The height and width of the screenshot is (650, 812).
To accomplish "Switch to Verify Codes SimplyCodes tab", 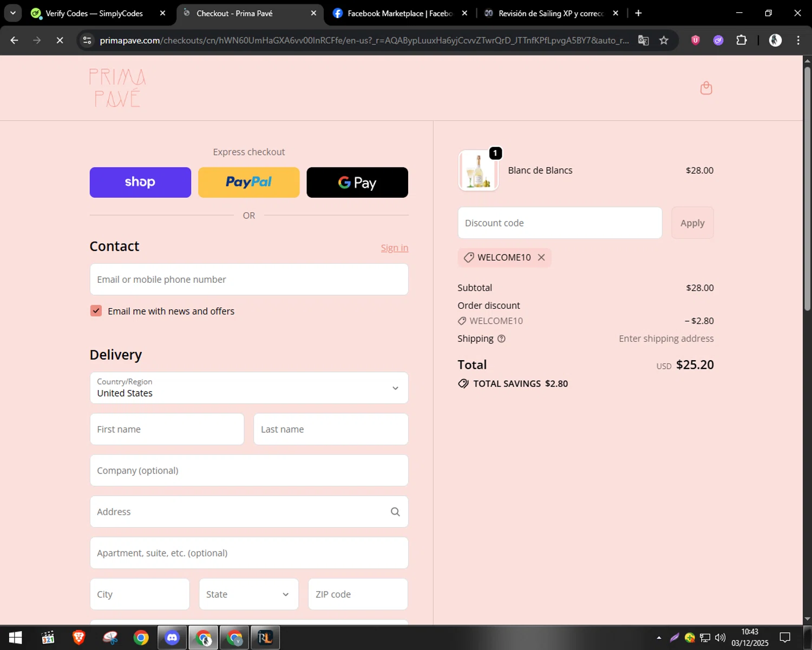I will point(94,13).
